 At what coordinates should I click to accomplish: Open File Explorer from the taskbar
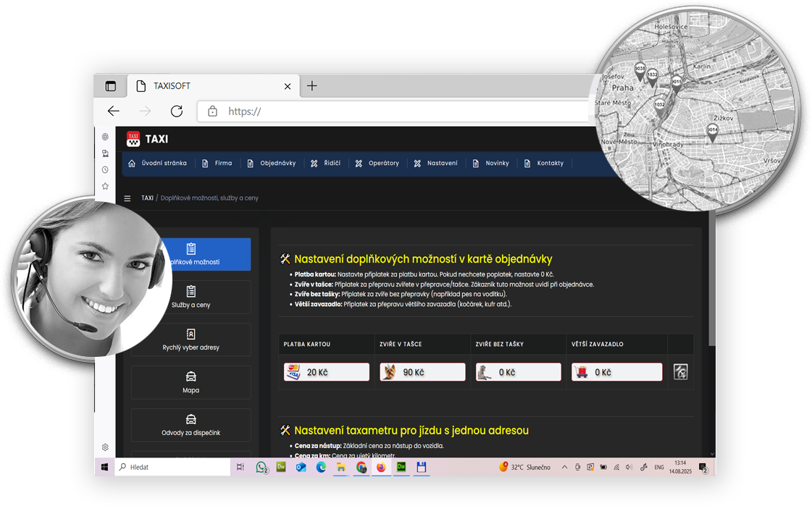pyautogui.click(x=340, y=467)
